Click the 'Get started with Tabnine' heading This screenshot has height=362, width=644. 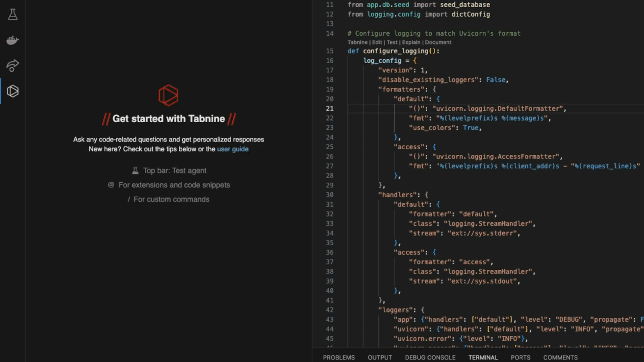169,119
